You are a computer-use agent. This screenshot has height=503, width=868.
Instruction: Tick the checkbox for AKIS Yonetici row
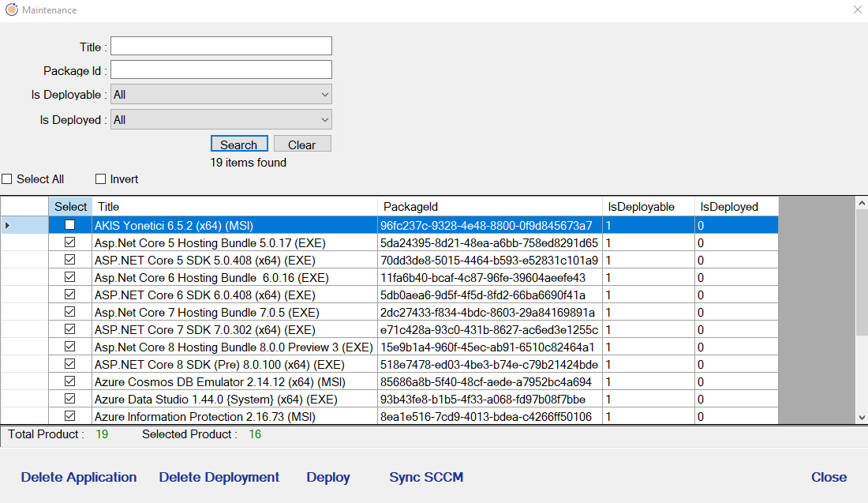click(70, 225)
